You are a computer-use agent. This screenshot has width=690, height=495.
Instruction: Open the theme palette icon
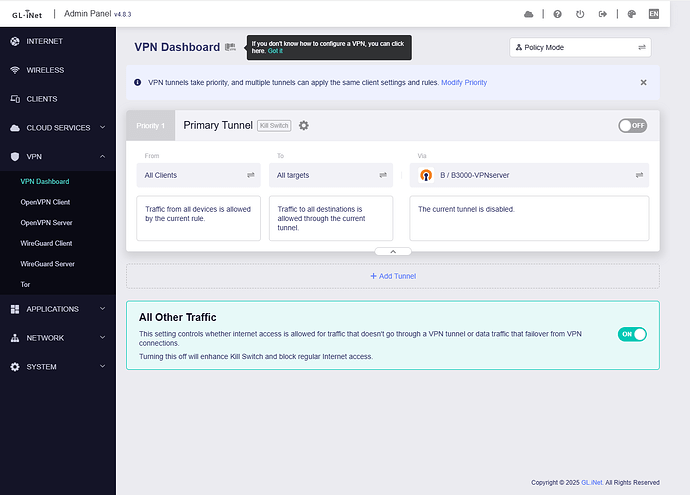point(631,14)
